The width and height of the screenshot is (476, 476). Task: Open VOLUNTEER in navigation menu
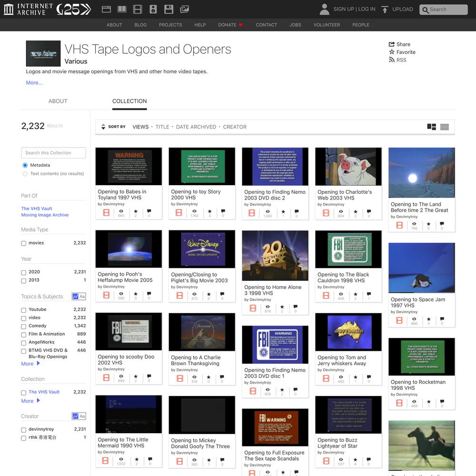(x=327, y=25)
